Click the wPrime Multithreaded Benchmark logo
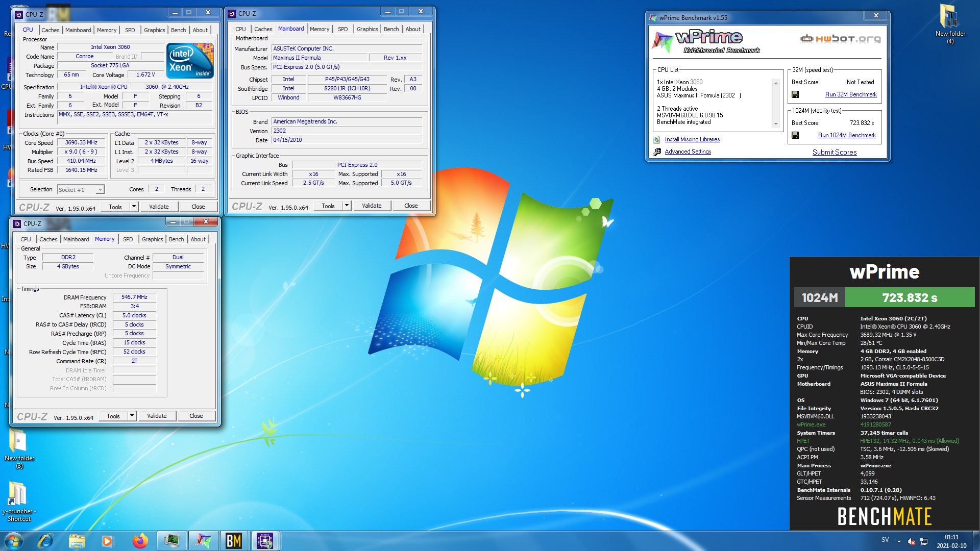 tap(707, 41)
